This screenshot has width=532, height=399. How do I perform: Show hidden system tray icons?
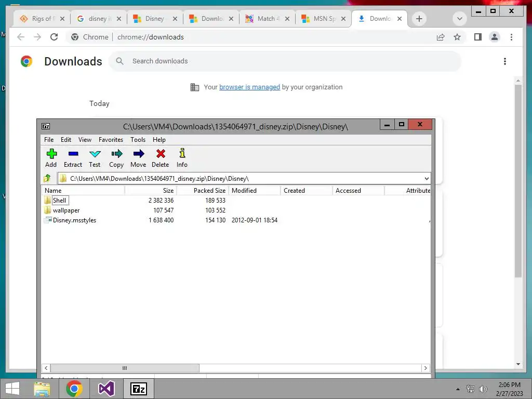click(458, 389)
